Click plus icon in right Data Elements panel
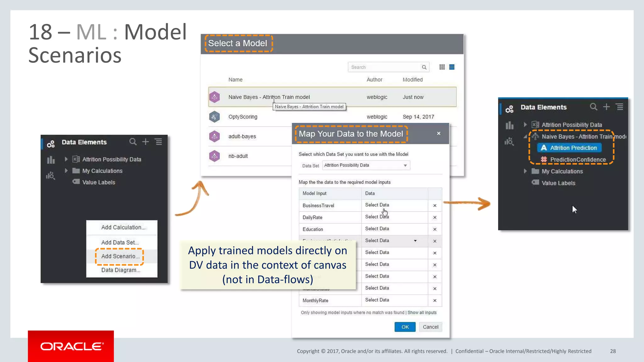This screenshot has width=644, height=362. click(606, 107)
